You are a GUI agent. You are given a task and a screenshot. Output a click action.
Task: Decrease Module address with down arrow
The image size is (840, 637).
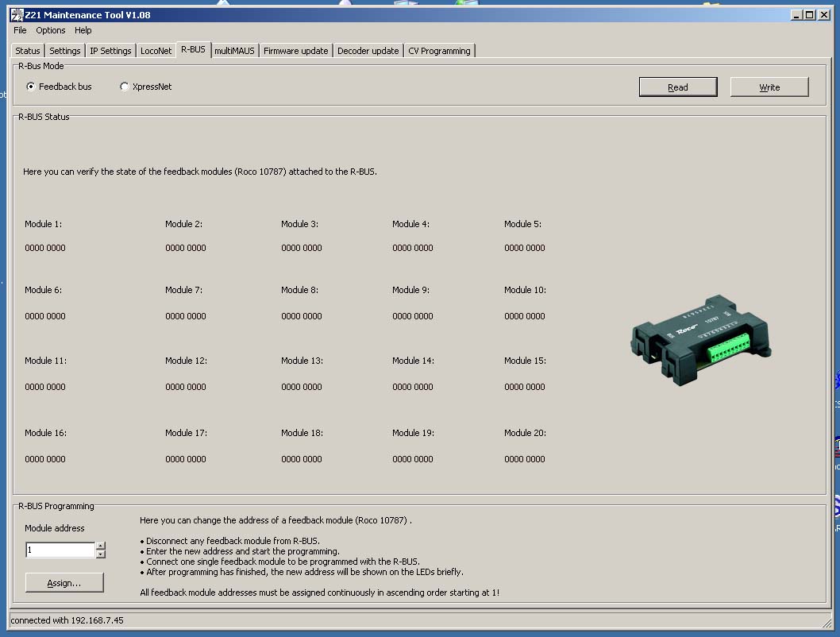pyautogui.click(x=100, y=554)
